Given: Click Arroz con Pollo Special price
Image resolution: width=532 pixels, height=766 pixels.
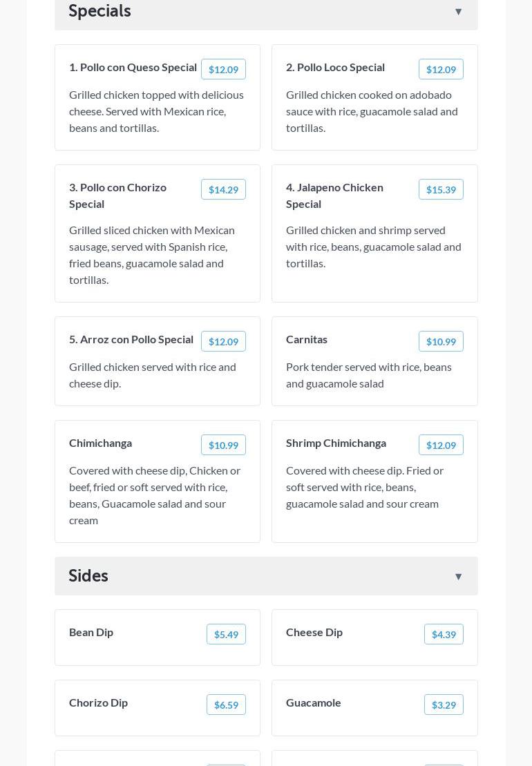Looking at the screenshot, I should point(223,341).
